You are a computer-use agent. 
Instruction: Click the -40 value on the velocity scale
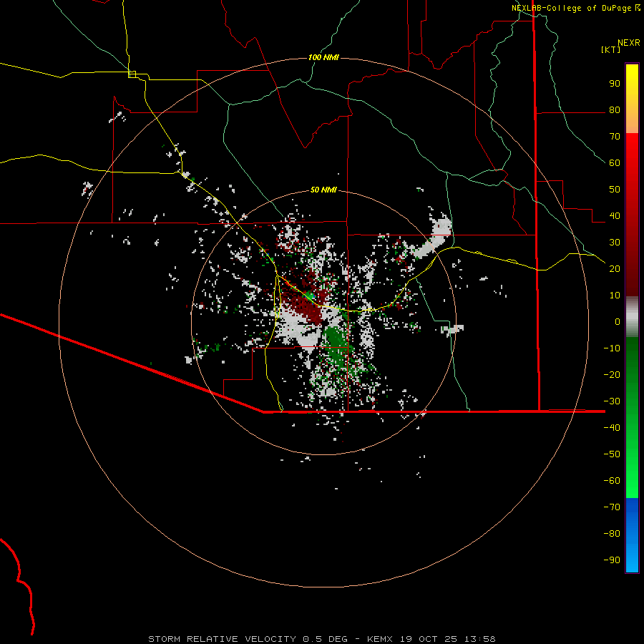pos(612,428)
